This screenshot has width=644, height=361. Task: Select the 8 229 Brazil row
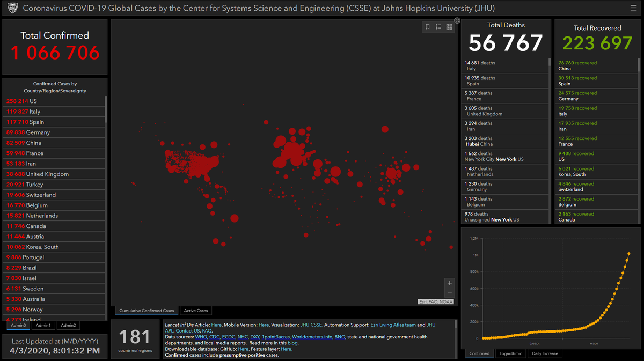click(x=54, y=268)
